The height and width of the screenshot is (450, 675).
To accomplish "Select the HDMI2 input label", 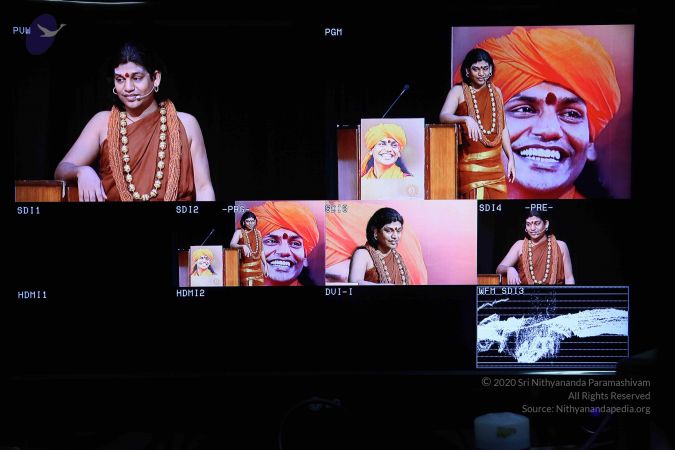I will point(190,293).
